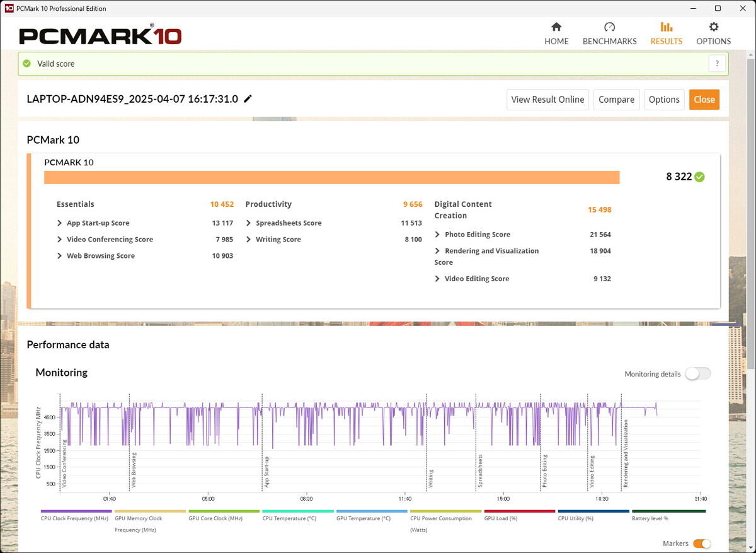Click the Photo Editing chart marker
The image size is (756, 553).
click(x=545, y=471)
